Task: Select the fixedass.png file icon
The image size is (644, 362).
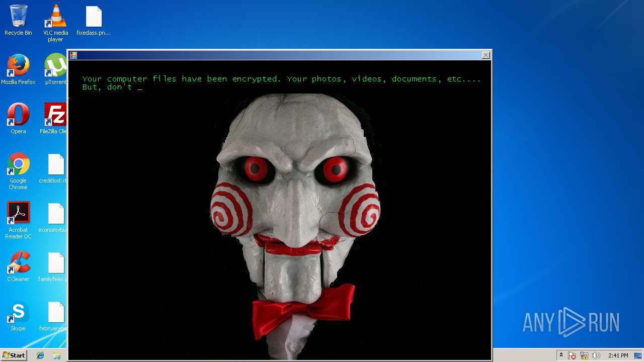Action: coord(94,20)
